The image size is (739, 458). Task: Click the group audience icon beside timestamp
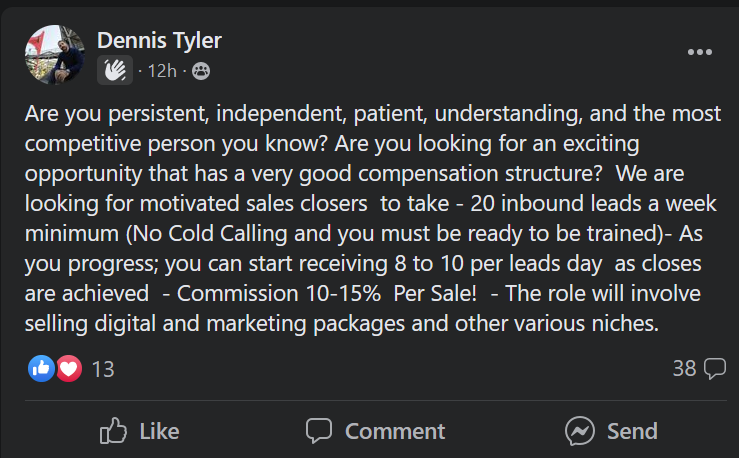(200, 71)
